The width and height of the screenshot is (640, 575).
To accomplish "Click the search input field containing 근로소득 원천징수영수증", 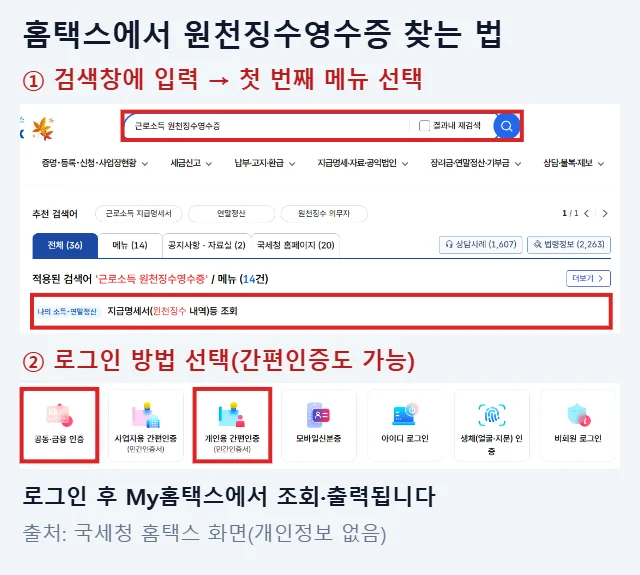I will [x=265, y=126].
